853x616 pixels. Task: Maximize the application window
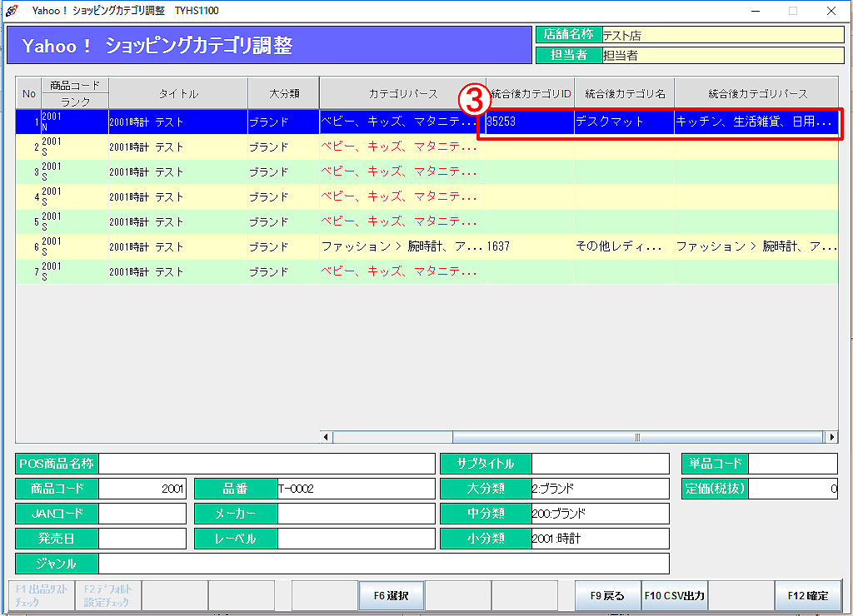coord(793,11)
